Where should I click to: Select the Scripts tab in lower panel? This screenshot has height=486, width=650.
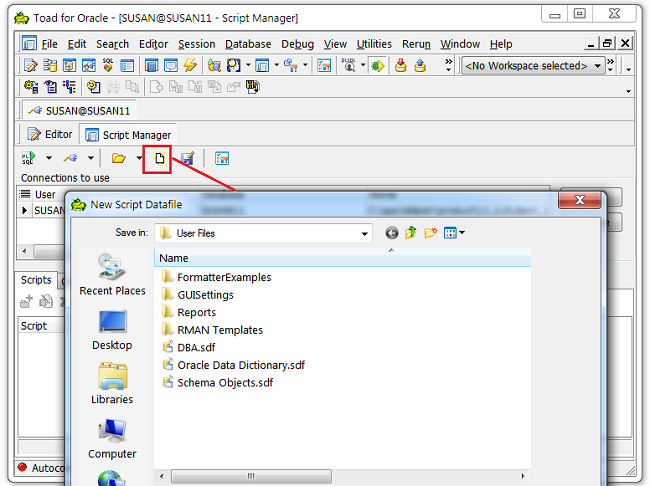tap(36, 280)
